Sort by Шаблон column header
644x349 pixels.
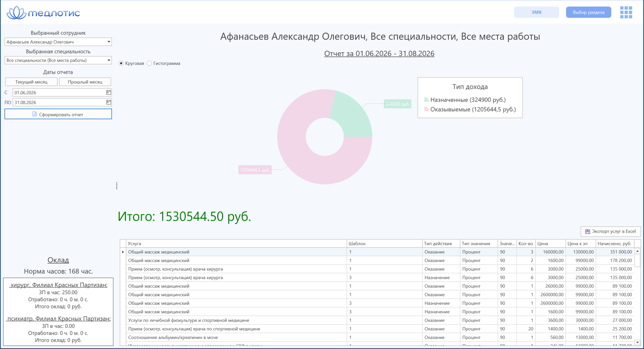coord(385,244)
